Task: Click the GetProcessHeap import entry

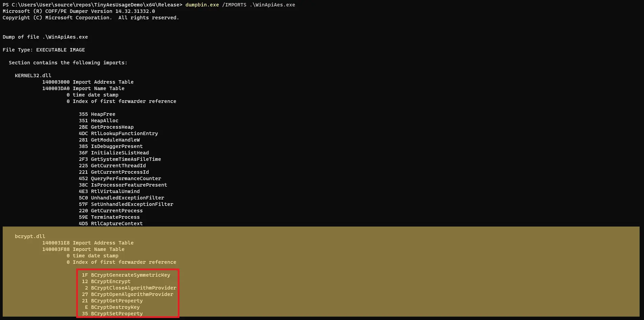Action: [x=106, y=127]
